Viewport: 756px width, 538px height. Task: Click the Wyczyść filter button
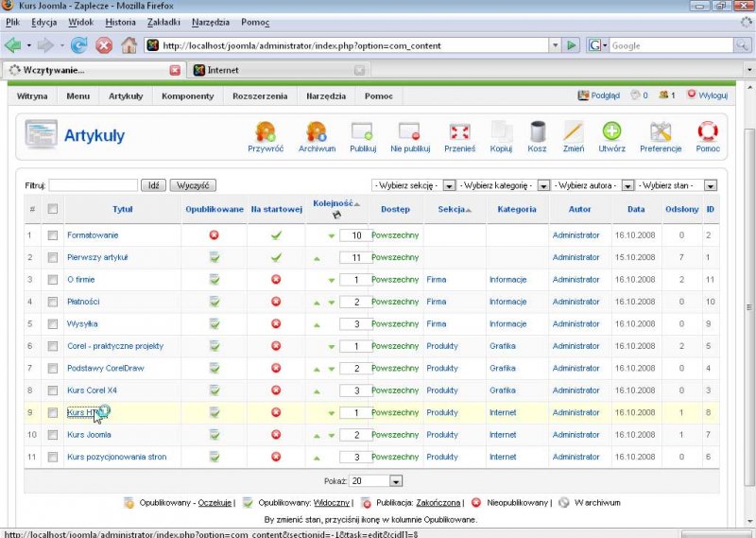point(196,185)
